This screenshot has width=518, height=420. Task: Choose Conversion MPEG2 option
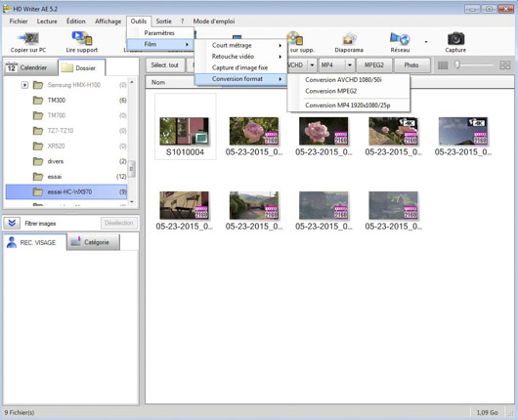tap(349, 91)
